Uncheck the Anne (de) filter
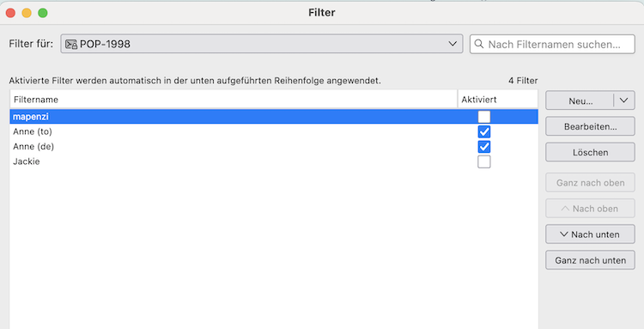 (x=483, y=147)
